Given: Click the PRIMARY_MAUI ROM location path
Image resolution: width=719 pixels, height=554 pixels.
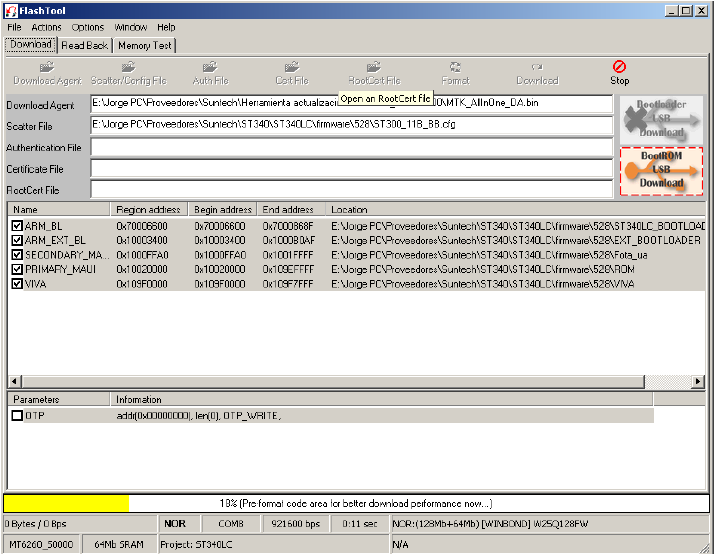Looking at the screenshot, I should pos(483,269).
